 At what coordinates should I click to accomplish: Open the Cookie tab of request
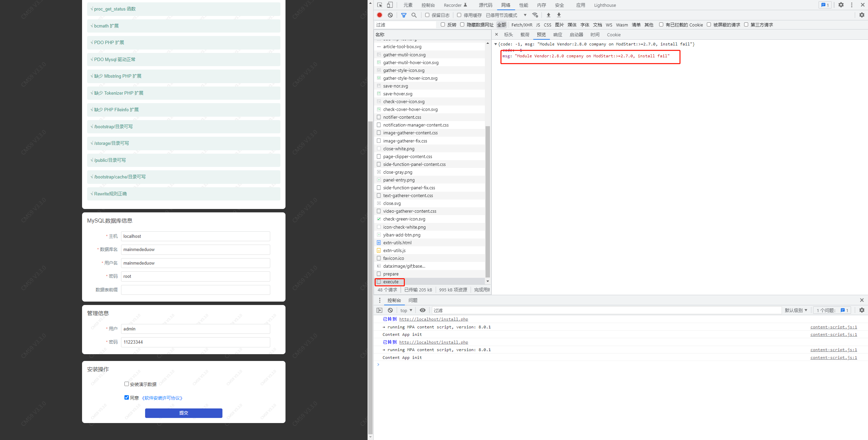tap(614, 35)
